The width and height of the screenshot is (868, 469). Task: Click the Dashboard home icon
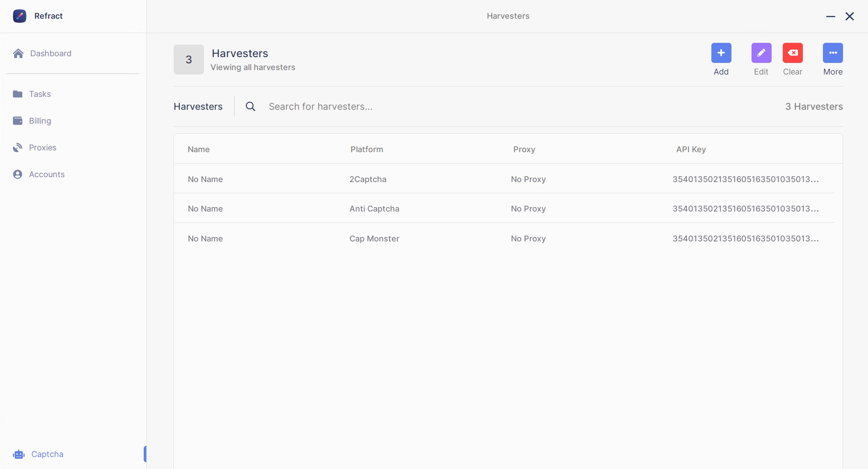click(x=18, y=54)
